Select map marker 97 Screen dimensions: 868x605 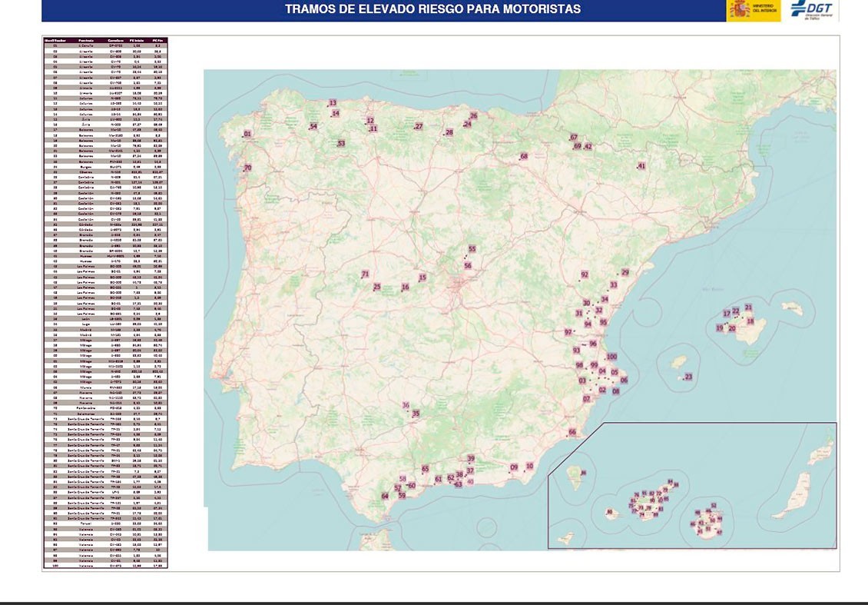[568, 332]
